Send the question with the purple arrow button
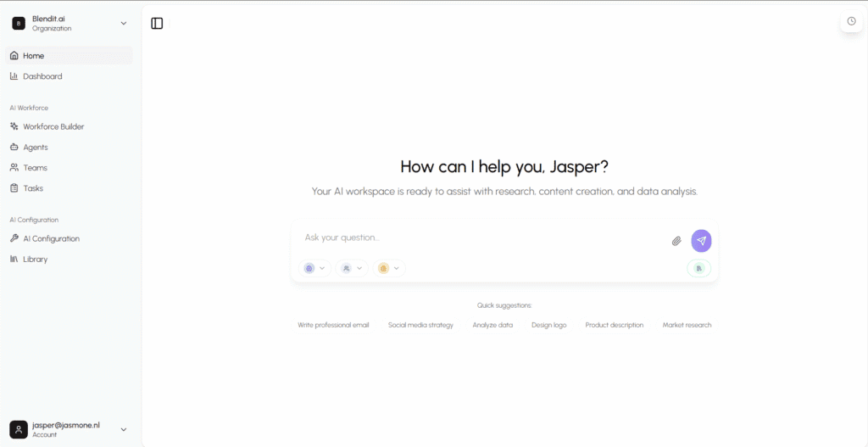868x447 pixels. [x=701, y=240]
